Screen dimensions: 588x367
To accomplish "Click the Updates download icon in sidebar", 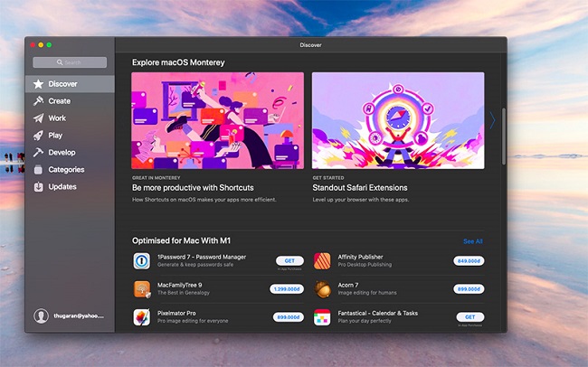I will click(39, 187).
